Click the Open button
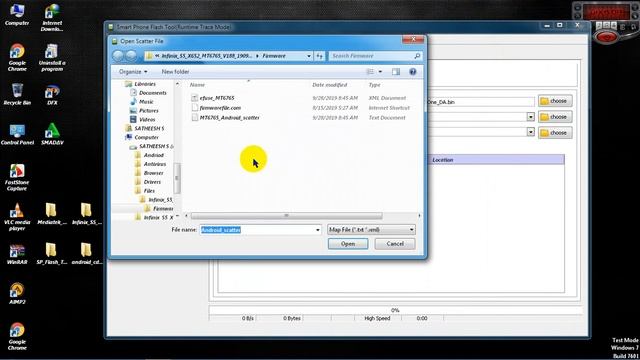Screen dimensions: 640x360 click(x=348, y=244)
